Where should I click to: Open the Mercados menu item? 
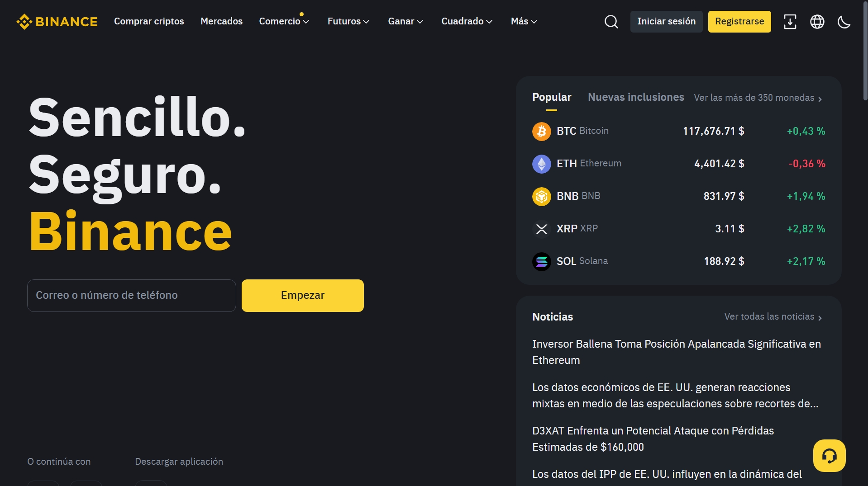tap(221, 21)
